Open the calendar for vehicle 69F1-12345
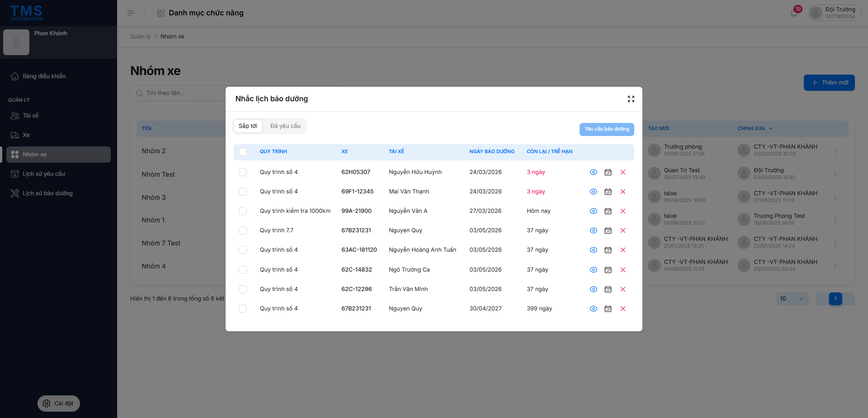Viewport: 868px width, 418px height. (608, 192)
